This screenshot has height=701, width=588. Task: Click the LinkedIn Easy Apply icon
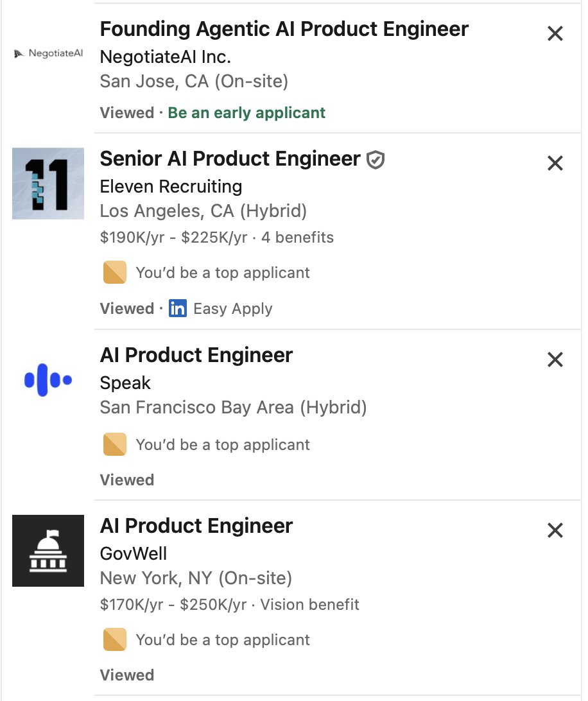(178, 309)
